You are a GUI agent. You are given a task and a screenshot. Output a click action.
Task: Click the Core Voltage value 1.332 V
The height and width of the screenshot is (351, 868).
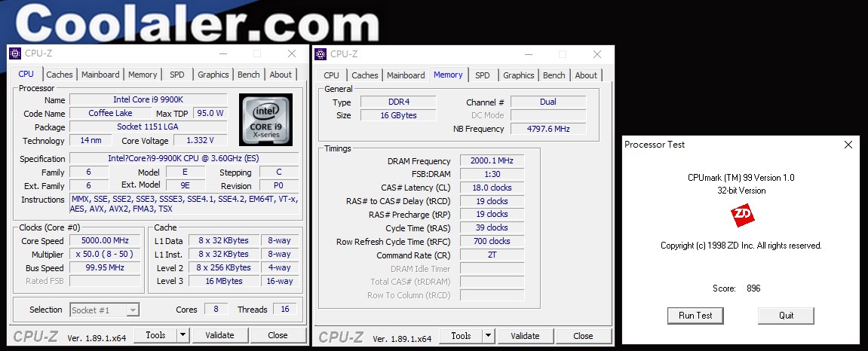200,140
